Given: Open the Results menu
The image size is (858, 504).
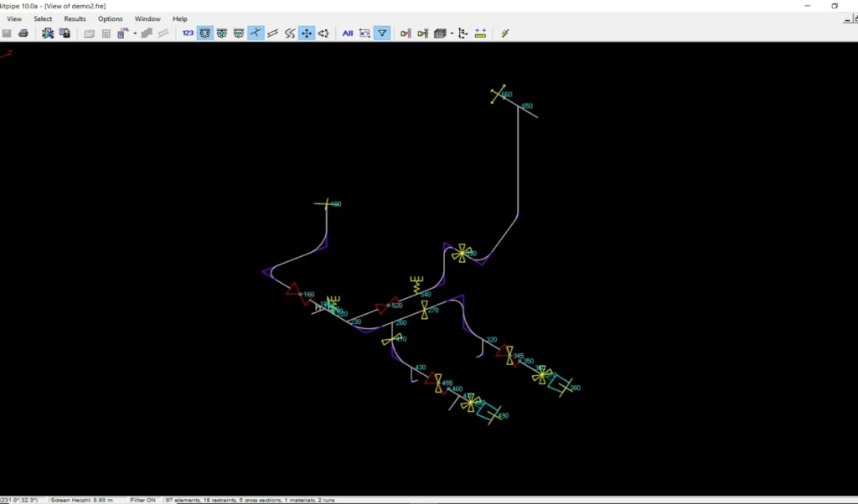Looking at the screenshot, I should pos(75,18).
